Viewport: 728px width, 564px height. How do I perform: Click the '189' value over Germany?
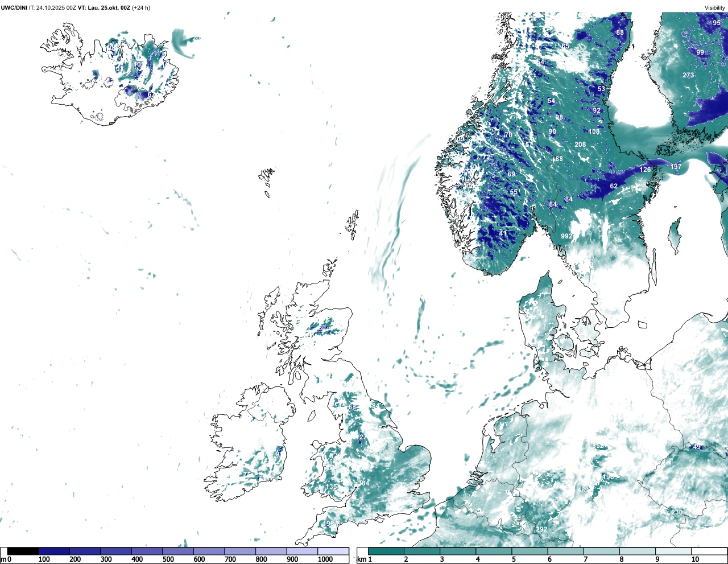pyautogui.click(x=584, y=490)
